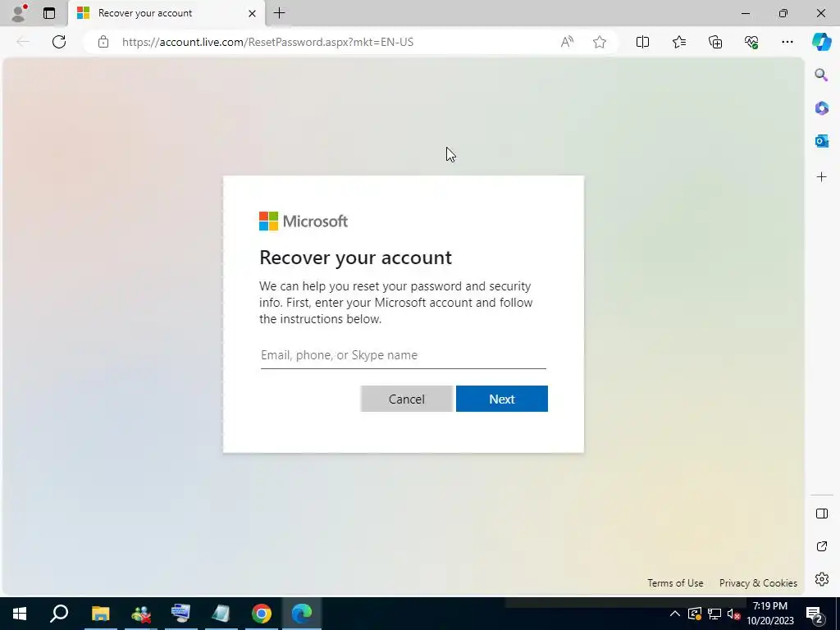Select the Recover your account tab

pos(166,13)
